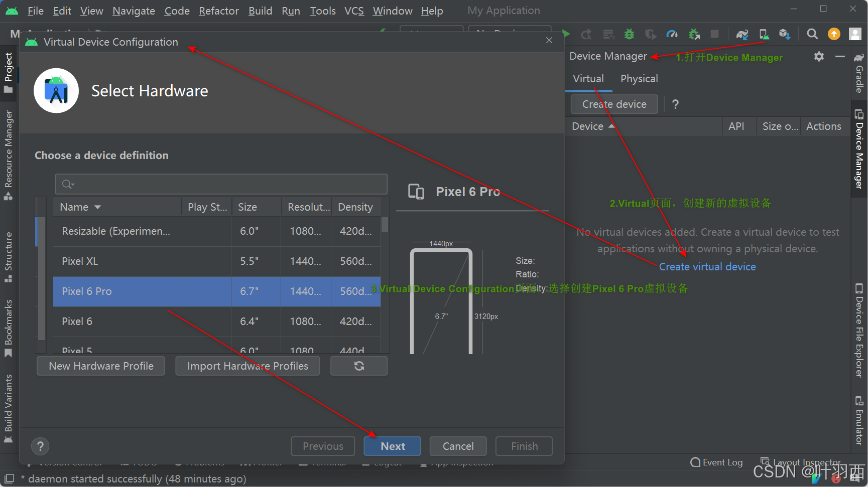
Task: Click the Stop square icon
Action: pos(715,34)
